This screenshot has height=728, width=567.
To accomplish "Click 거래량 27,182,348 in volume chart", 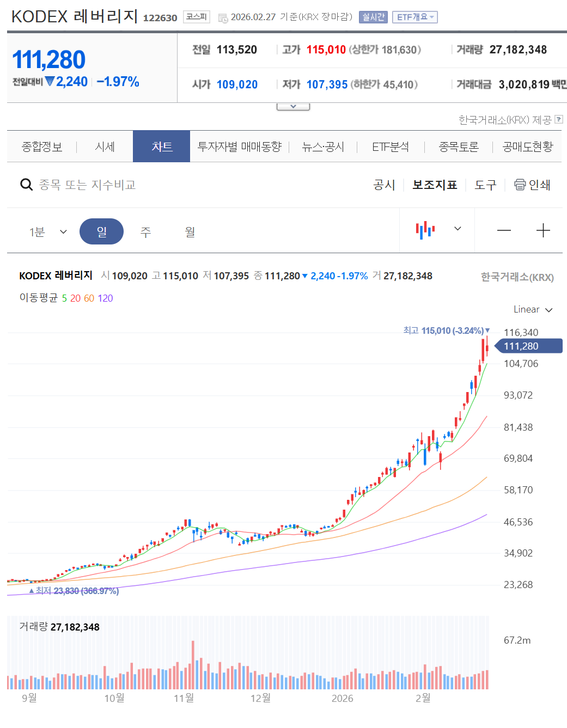I will [x=59, y=627].
